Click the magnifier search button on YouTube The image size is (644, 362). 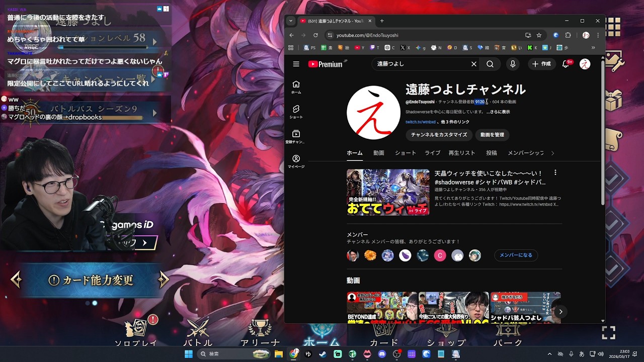click(490, 64)
